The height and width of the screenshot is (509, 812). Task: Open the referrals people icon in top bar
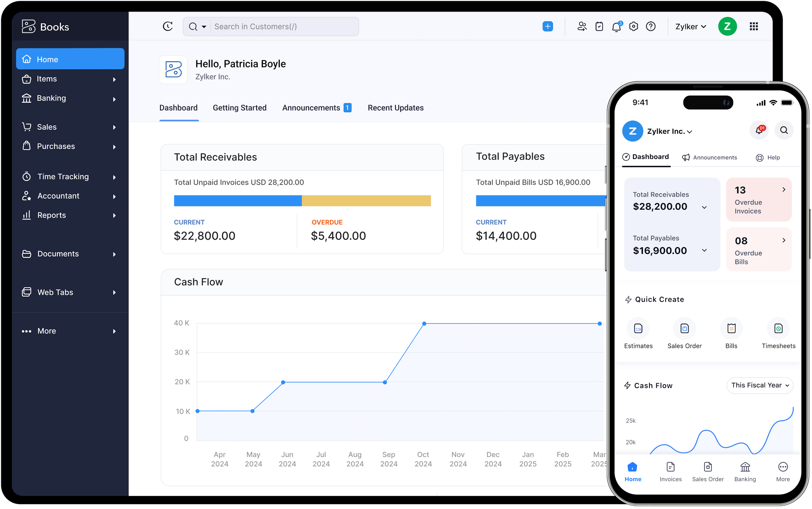[582, 26]
